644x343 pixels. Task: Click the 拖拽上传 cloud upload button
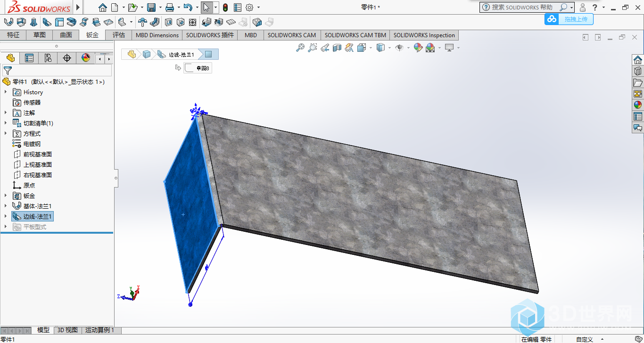(x=569, y=19)
